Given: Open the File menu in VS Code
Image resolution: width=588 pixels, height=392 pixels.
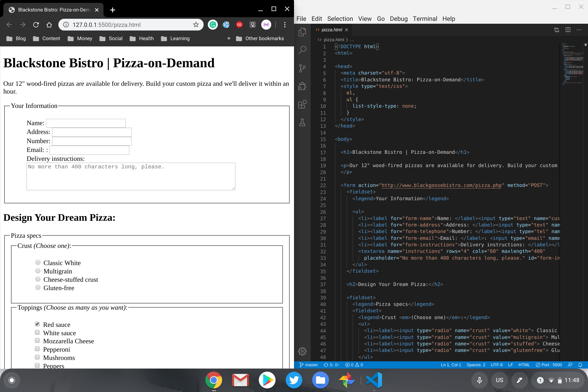Looking at the screenshot, I should 301,19.
